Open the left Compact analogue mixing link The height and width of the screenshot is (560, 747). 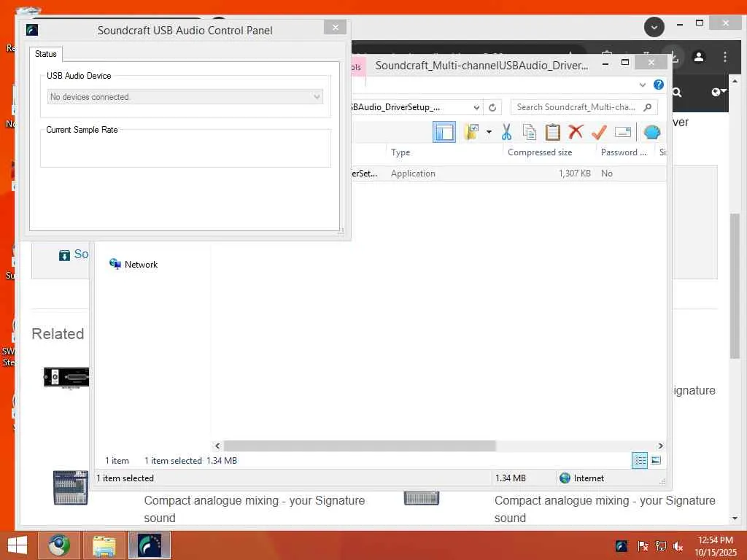[x=255, y=509]
